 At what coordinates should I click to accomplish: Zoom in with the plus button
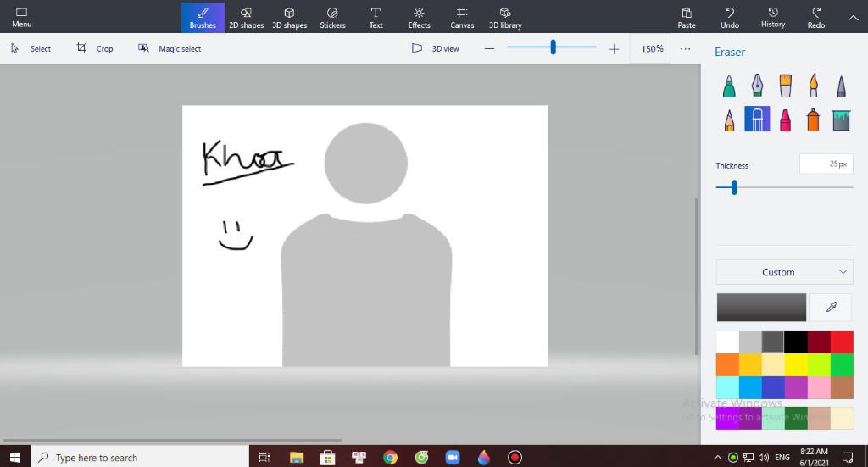(614, 48)
